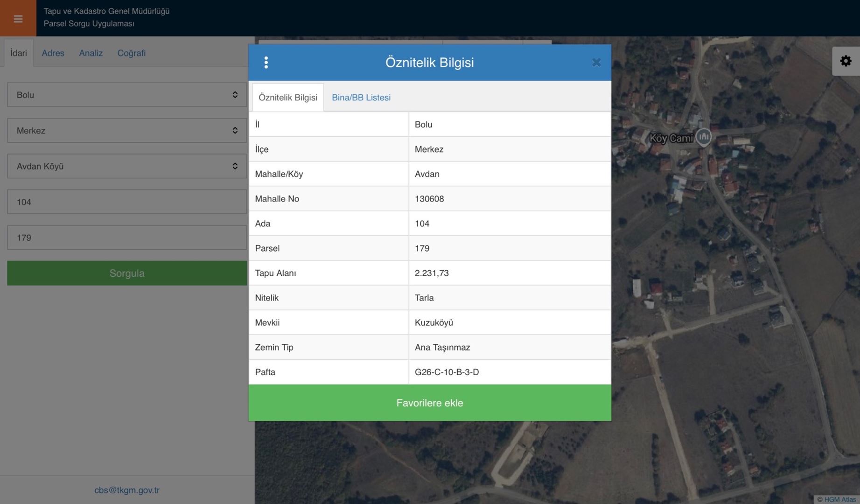The height and width of the screenshot is (504, 860).
Task: Open the hamburger side menu
Action: (18, 19)
